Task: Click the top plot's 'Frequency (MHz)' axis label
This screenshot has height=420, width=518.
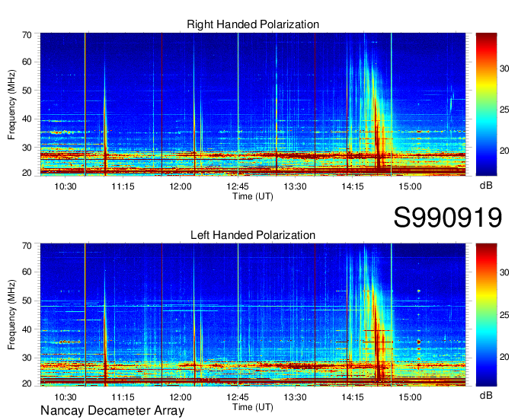Action: [x=11, y=104]
